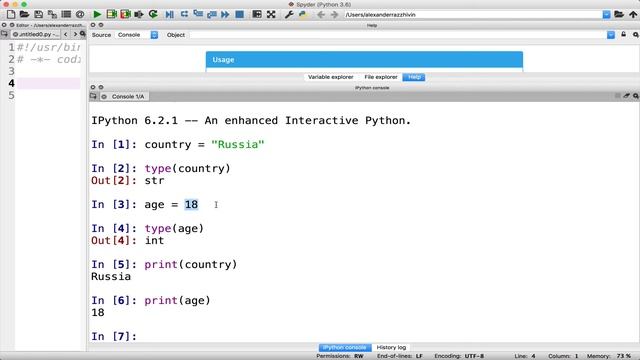Select Console 1/A tab
The image size is (640, 360).
(x=124, y=96)
